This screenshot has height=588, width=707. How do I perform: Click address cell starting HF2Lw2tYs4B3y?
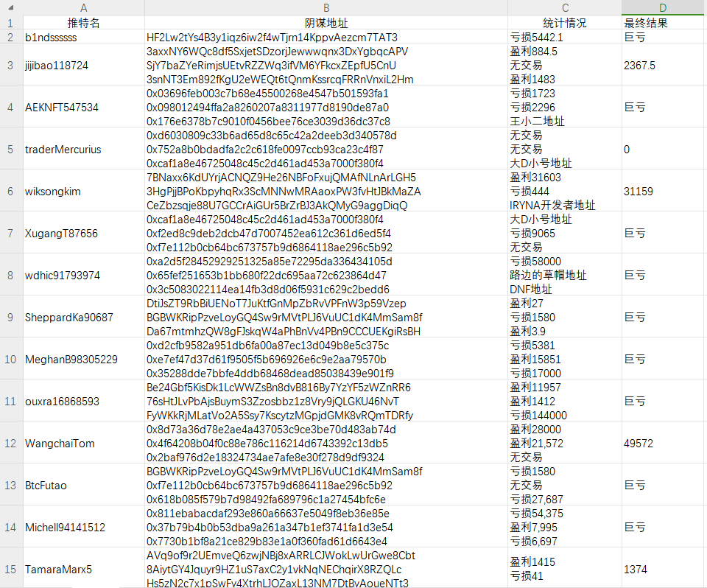[x=326, y=37]
